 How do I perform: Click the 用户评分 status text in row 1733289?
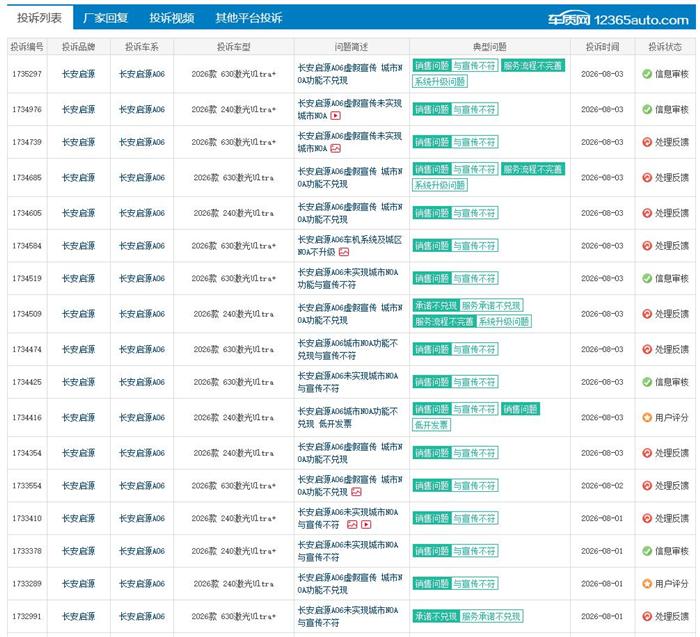point(671,583)
